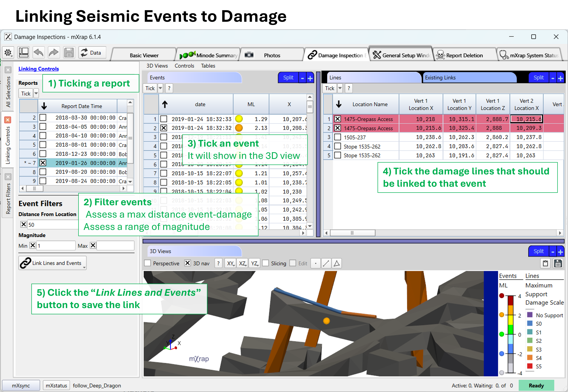Switch to the Basic Viewer tab

click(144, 55)
